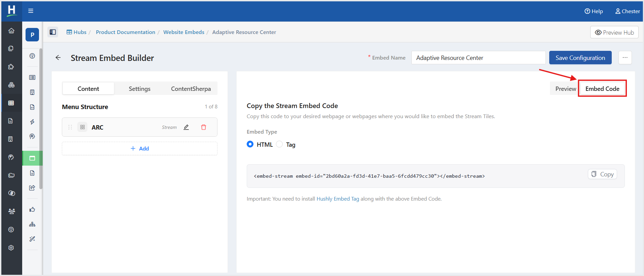Go to Hubs breadcrumb
The height and width of the screenshot is (276, 644).
(77, 32)
